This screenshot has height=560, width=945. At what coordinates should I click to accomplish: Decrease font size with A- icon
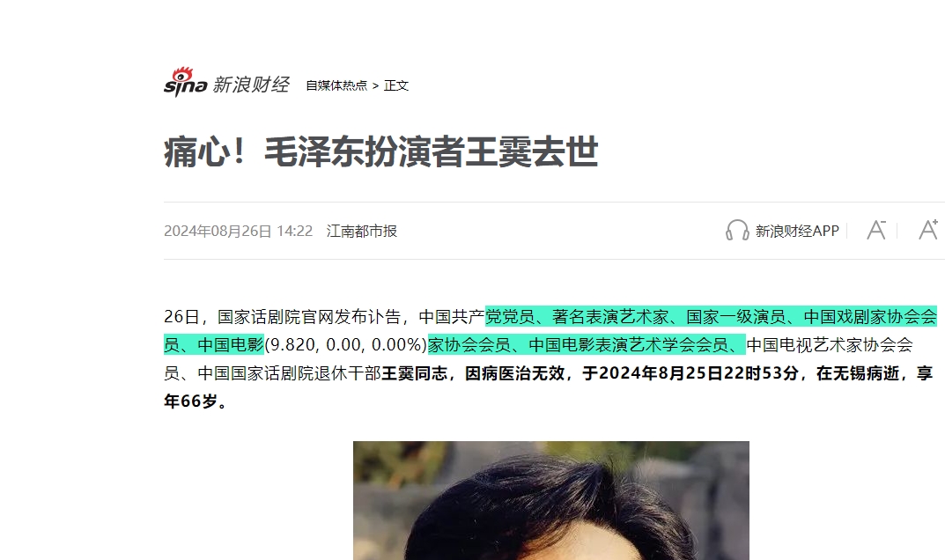(876, 230)
